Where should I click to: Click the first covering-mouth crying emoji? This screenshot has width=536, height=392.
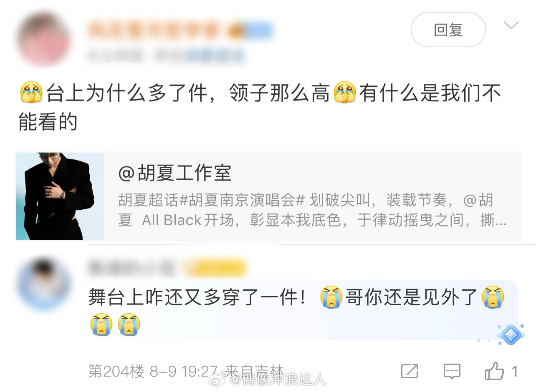(x=31, y=93)
